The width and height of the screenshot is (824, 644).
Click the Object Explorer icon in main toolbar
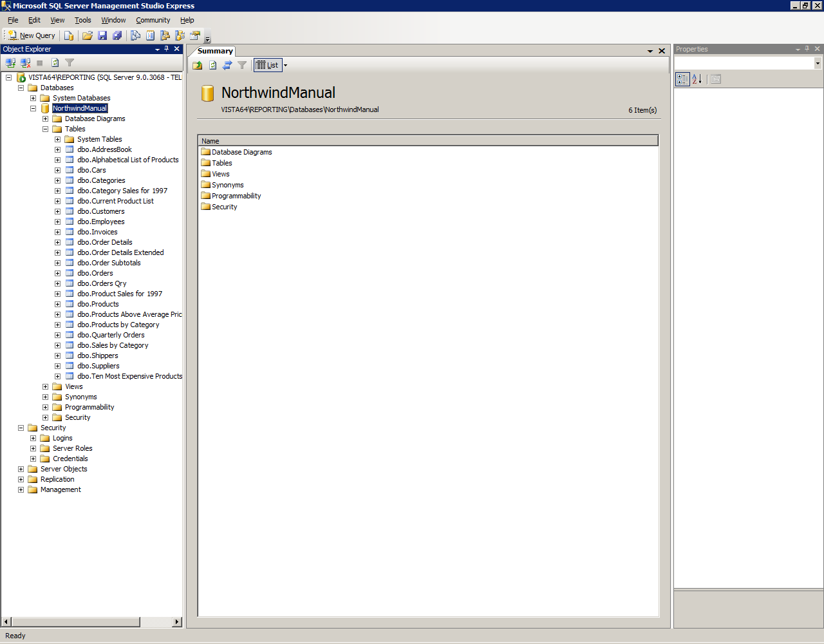pyautogui.click(x=165, y=35)
